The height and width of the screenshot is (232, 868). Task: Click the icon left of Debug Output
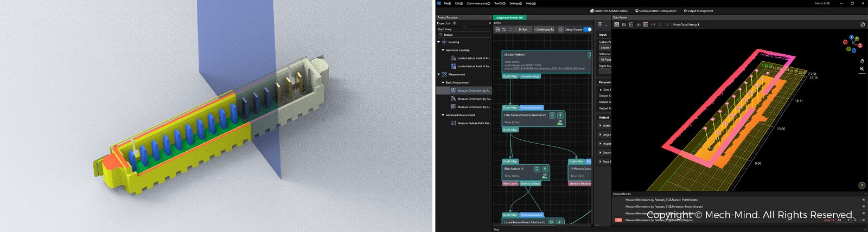coord(561,29)
